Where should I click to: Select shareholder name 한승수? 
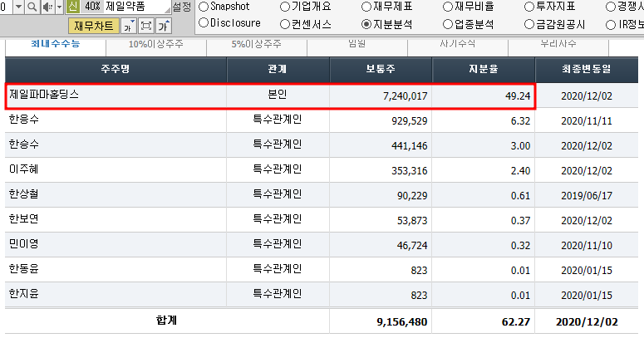click(24, 145)
